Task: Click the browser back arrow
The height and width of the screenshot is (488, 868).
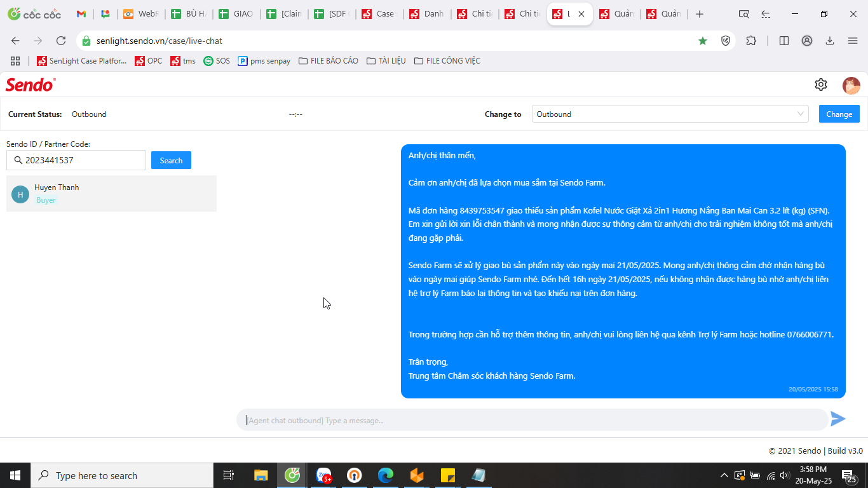Action: [15, 41]
